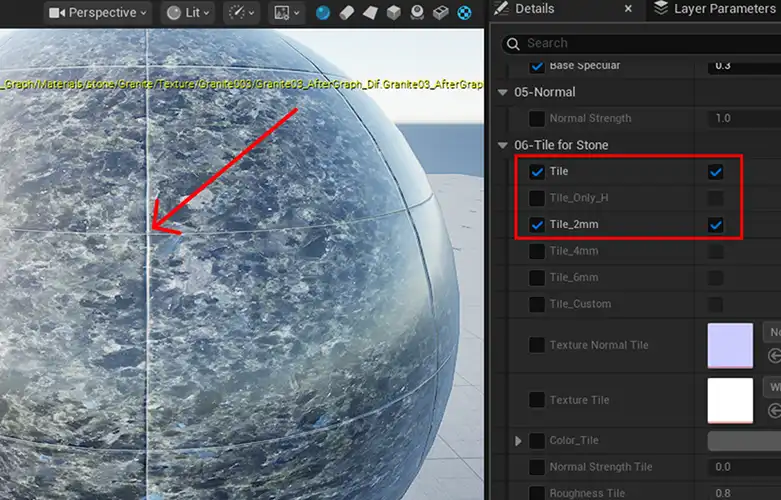Viewport: 781px width, 500px height.
Task: Open the Lit view mode dropdown
Action: click(188, 12)
